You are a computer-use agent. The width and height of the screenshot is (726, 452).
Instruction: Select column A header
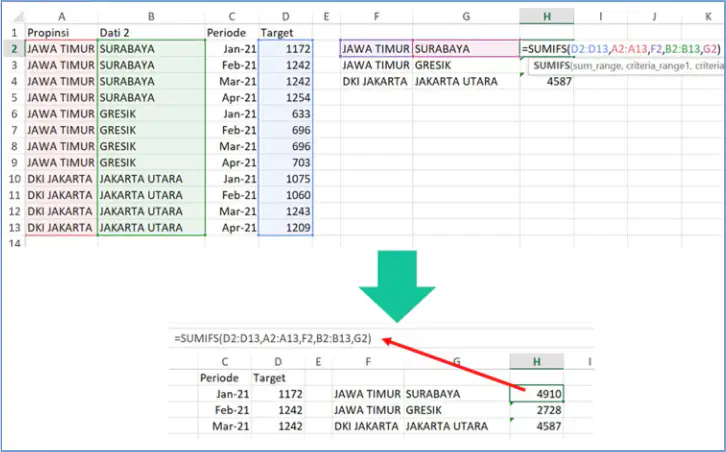[x=61, y=17]
